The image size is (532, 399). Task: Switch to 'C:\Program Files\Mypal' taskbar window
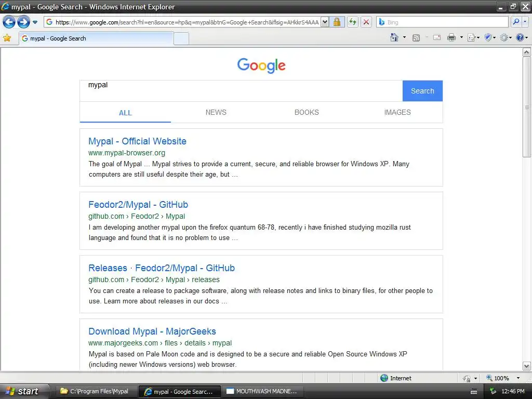(96, 391)
